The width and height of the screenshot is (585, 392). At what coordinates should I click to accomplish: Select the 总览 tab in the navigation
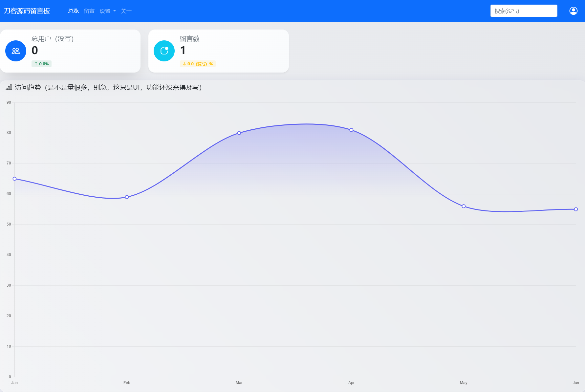pos(73,11)
